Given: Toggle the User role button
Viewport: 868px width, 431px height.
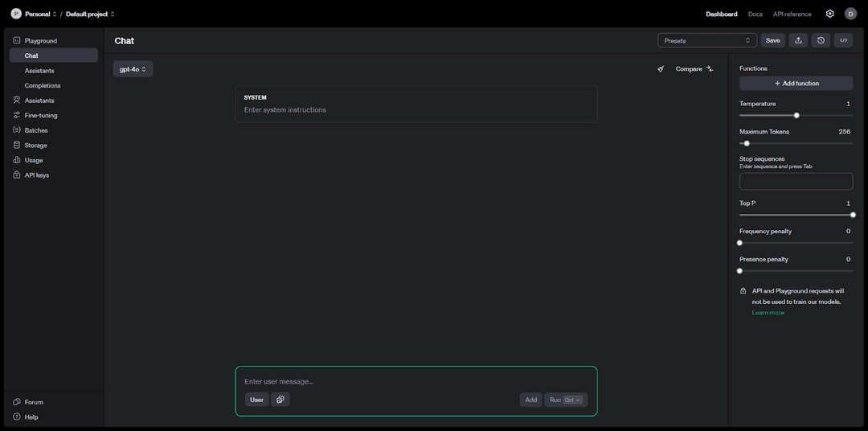Looking at the screenshot, I should (x=257, y=400).
